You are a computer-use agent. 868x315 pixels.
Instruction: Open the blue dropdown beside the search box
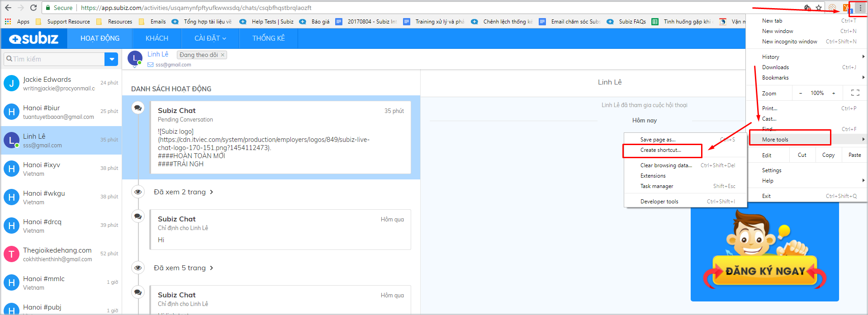tap(111, 59)
